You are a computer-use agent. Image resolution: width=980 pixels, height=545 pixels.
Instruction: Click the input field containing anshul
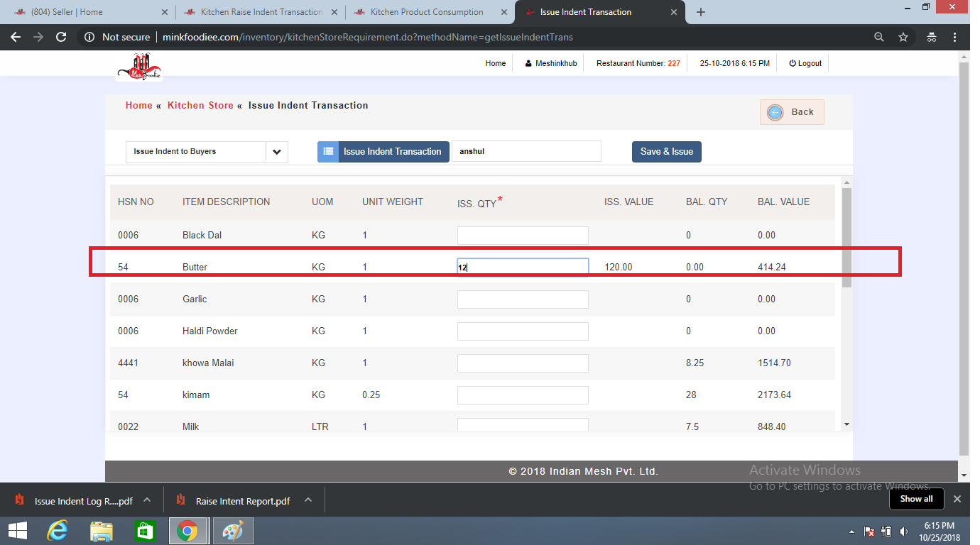[526, 152]
